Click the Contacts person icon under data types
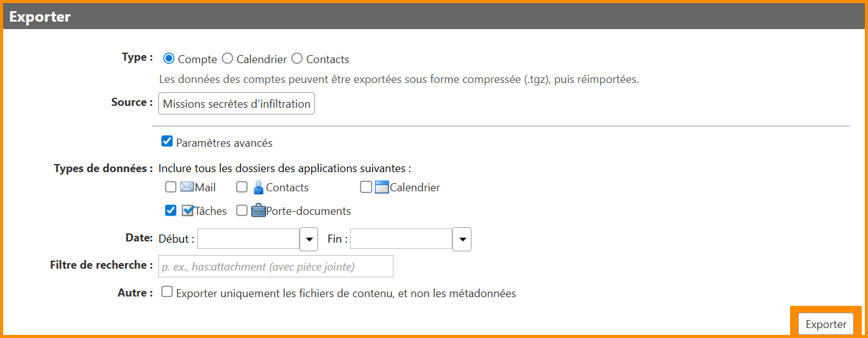 tap(259, 187)
